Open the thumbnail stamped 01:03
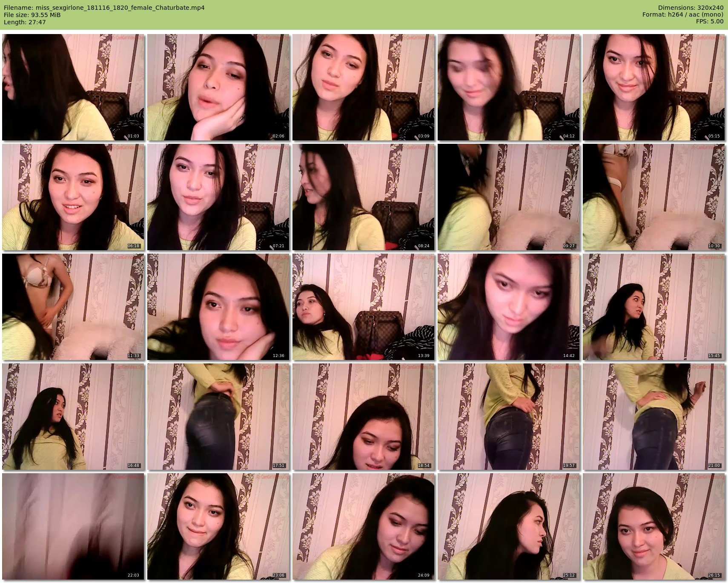 click(x=73, y=87)
